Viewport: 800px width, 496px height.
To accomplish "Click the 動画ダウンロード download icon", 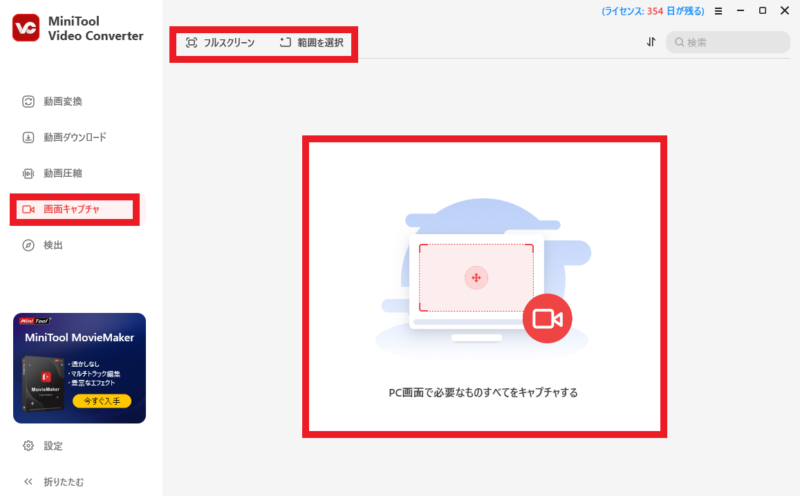I will click(28, 137).
